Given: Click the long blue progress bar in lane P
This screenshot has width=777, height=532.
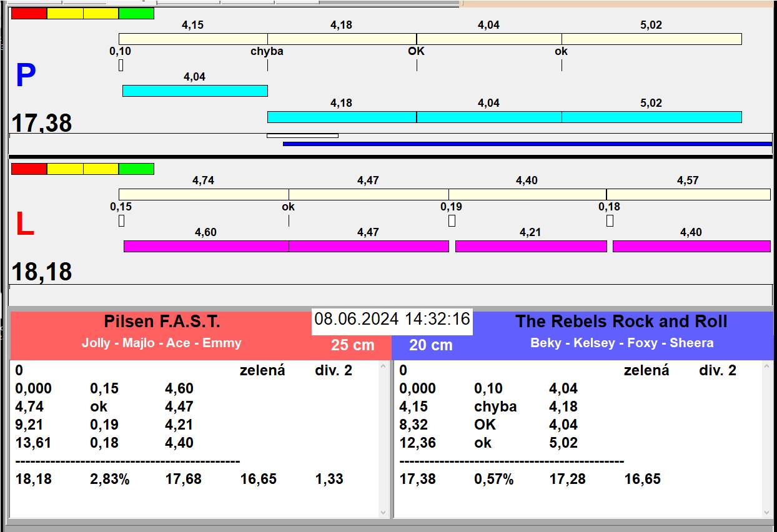Looking at the screenshot, I should 527,144.
